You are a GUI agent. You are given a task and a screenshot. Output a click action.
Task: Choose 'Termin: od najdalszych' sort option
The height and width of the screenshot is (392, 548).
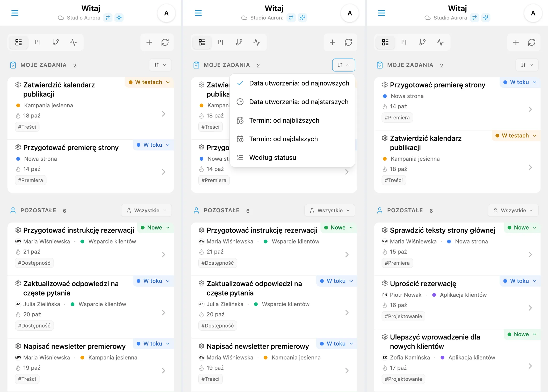click(292, 139)
